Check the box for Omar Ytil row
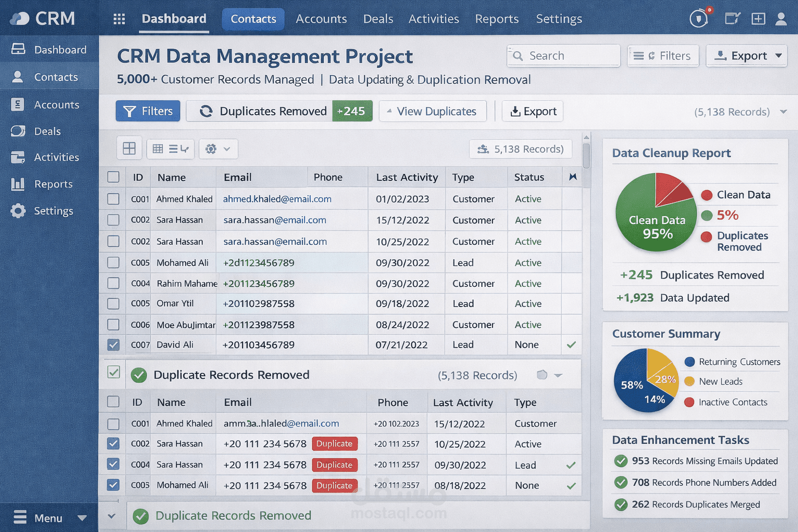This screenshot has height=532, width=798. pyautogui.click(x=113, y=303)
